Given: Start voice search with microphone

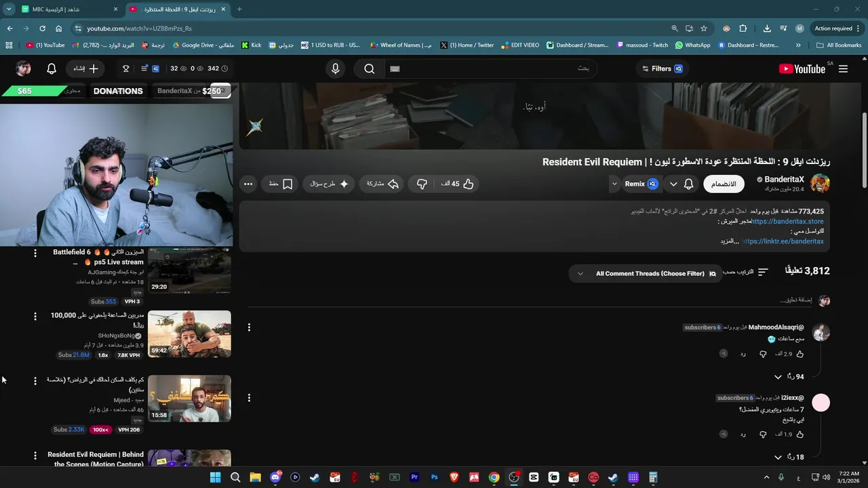Looking at the screenshot, I should click(x=335, y=68).
